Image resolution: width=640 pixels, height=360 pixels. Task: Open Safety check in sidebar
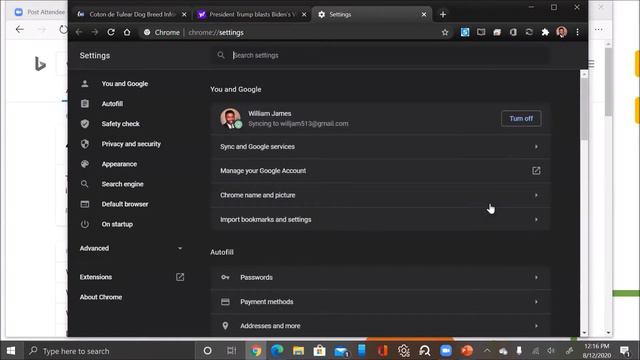click(x=120, y=124)
